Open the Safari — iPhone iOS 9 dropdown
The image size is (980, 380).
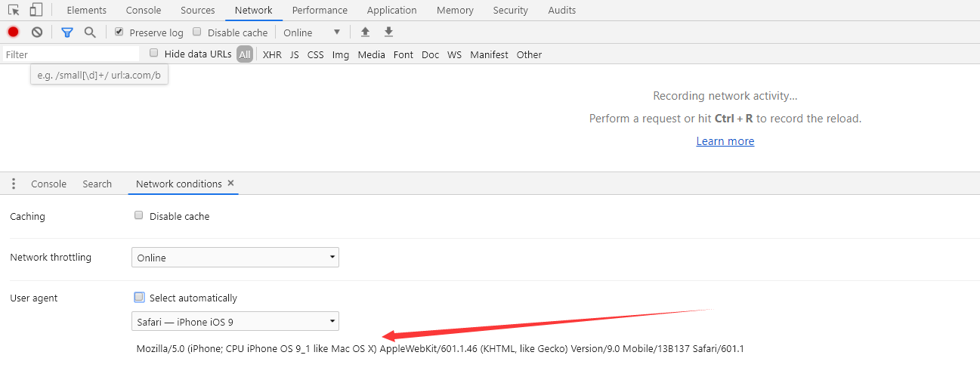235,322
